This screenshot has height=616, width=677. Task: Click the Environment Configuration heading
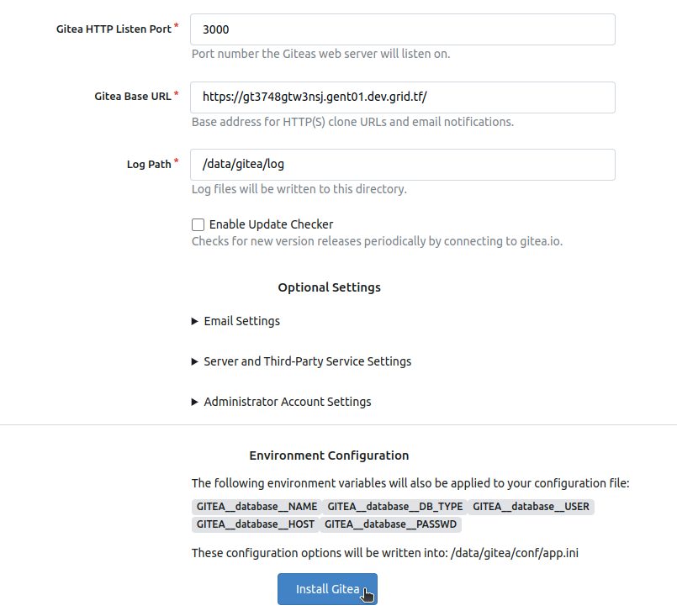pos(329,455)
